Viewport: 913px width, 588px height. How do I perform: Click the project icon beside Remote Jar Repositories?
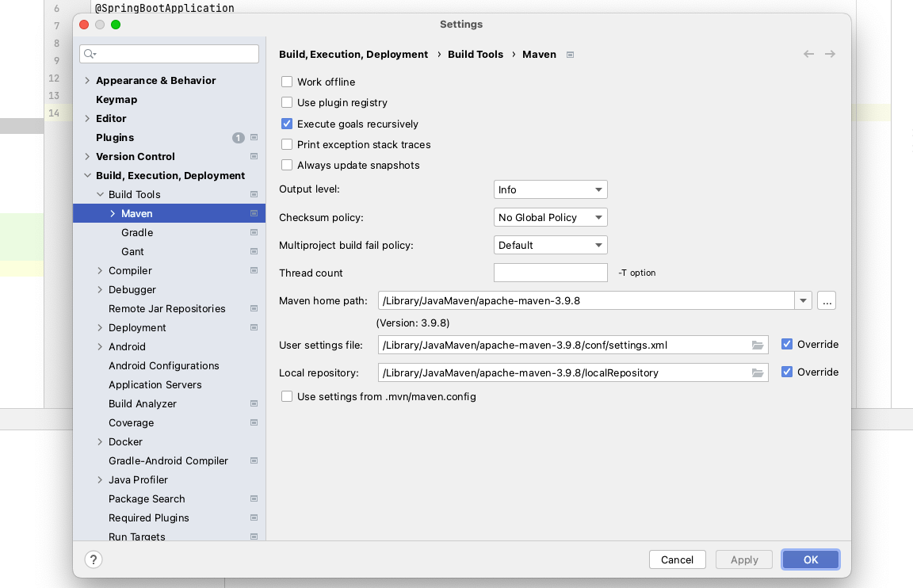(x=254, y=308)
